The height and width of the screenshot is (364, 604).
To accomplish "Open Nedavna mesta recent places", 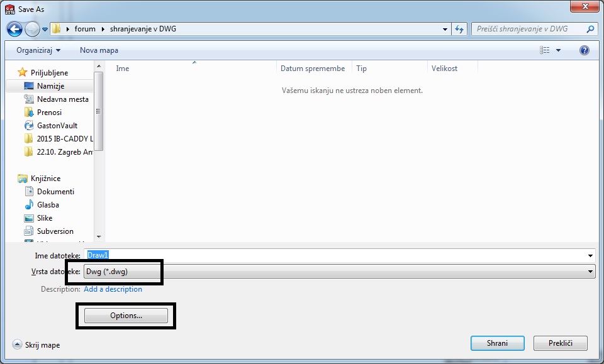I will click(x=62, y=99).
